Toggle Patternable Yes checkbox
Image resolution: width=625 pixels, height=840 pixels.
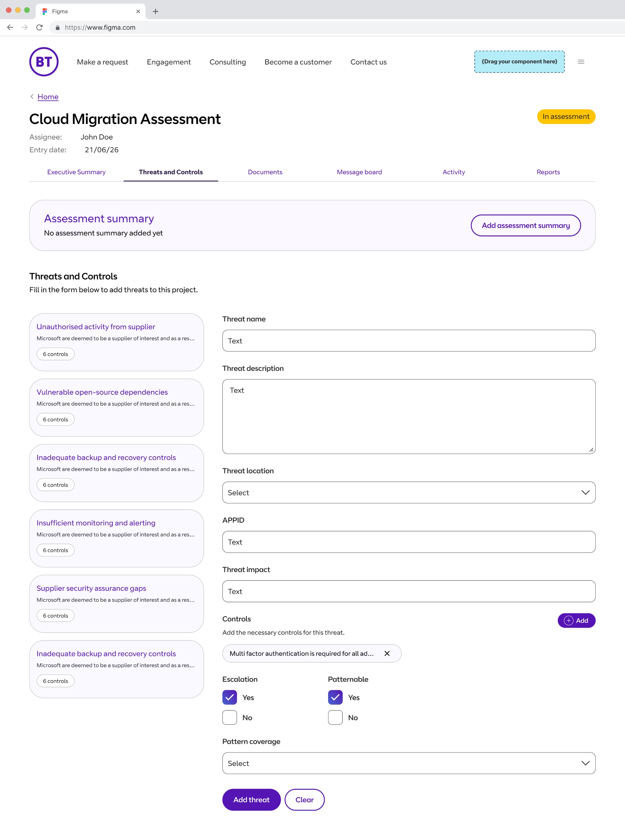coord(335,697)
